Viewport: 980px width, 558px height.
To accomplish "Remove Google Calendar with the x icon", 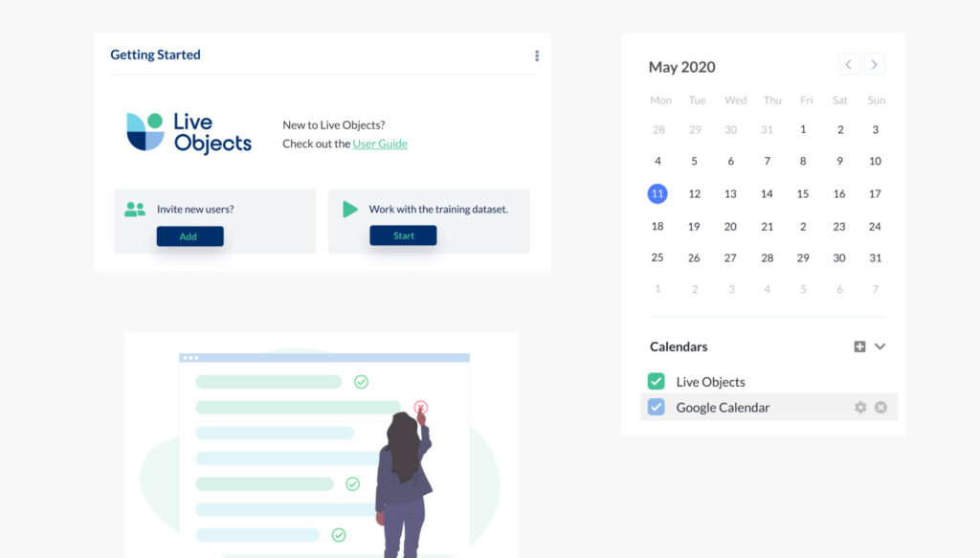I will click(880, 408).
